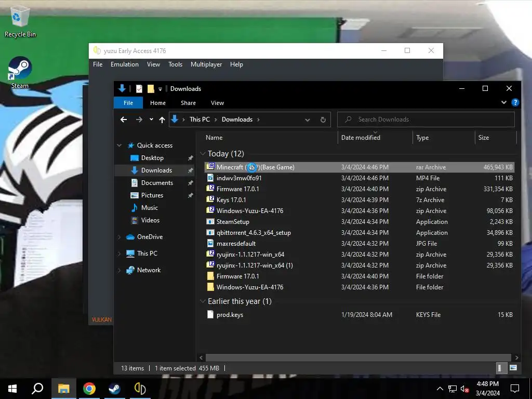
Task: Open the Windows Start button
Action: click(x=12, y=389)
